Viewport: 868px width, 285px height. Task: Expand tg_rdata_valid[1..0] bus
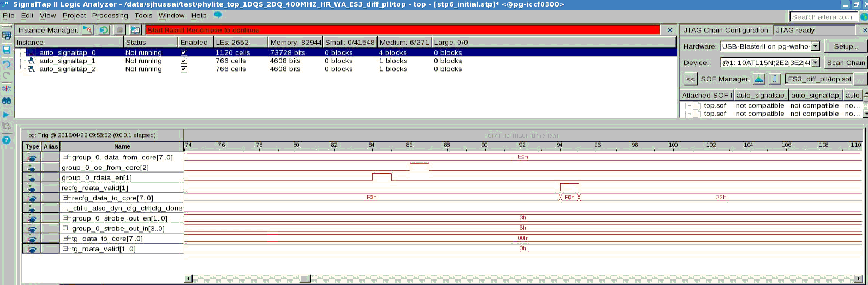click(x=65, y=248)
